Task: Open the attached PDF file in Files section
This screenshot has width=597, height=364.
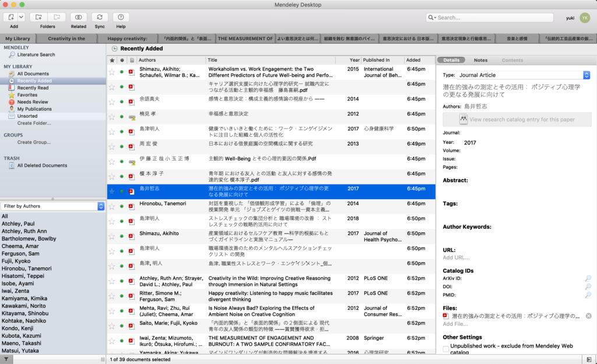Action: coord(511,316)
